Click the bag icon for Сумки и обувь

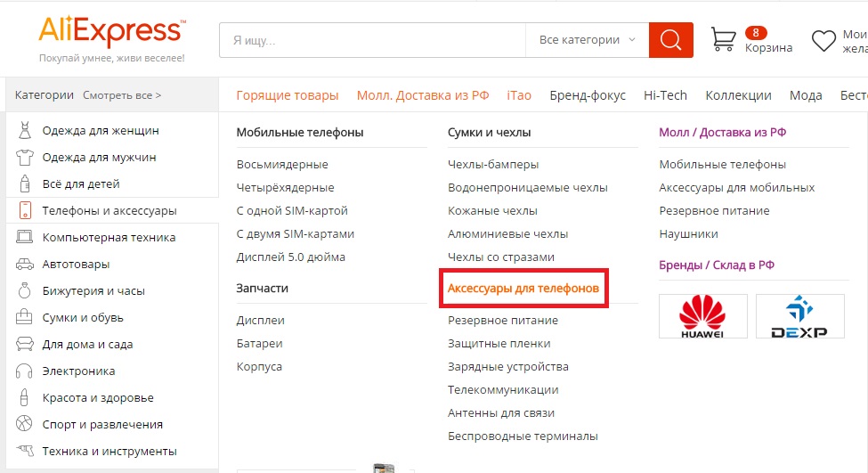pyautogui.click(x=24, y=317)
